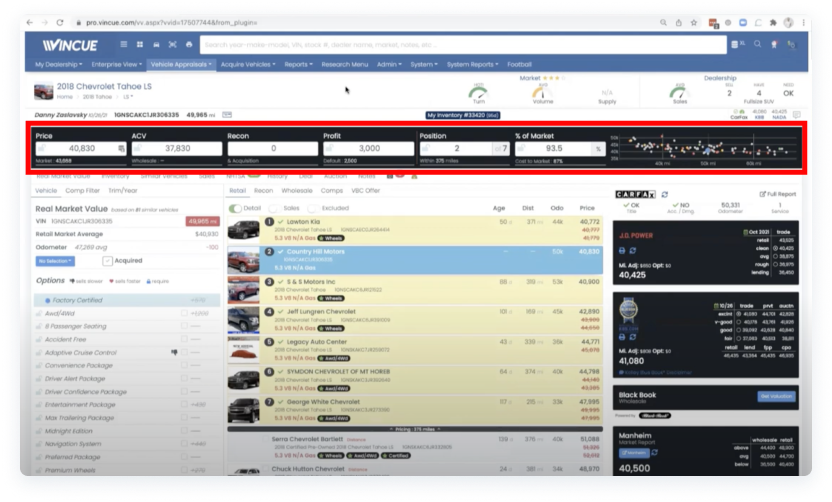Reload the page with browser refresh button

(60, 22)
